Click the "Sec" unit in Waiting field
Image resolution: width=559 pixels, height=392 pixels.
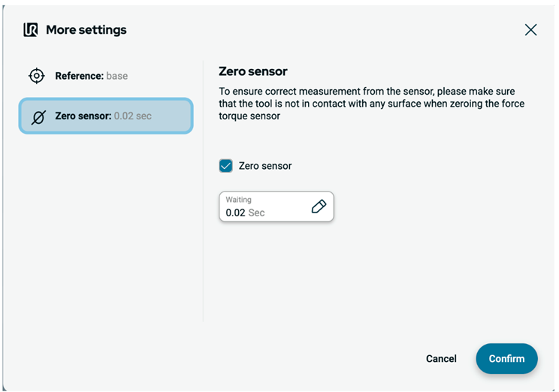pyautogui.click(x=256, y=213)
